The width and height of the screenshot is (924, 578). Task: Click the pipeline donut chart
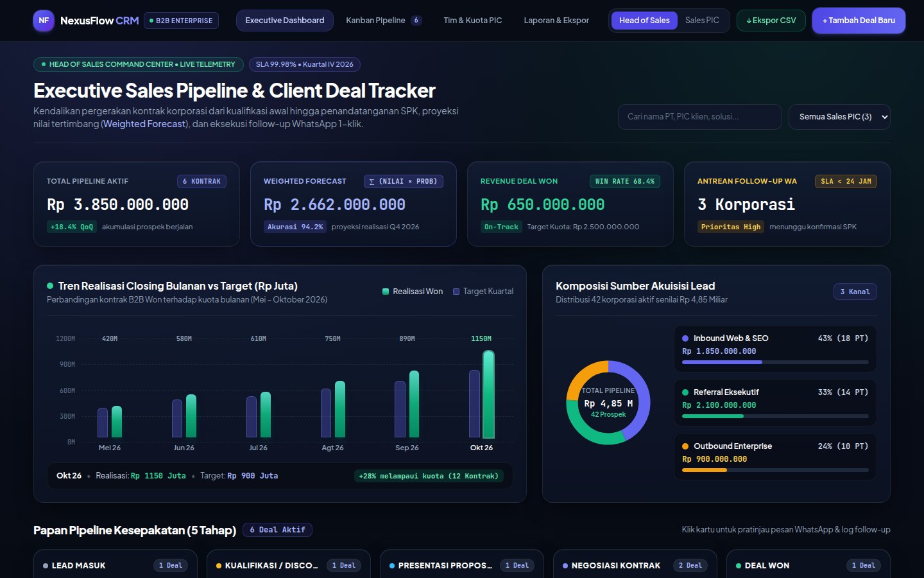(608, 403)
